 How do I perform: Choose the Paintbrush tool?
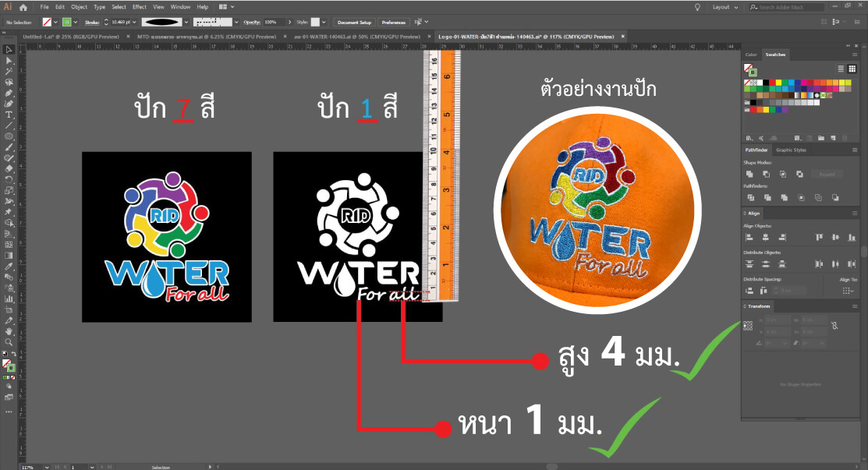pos(9,147)
